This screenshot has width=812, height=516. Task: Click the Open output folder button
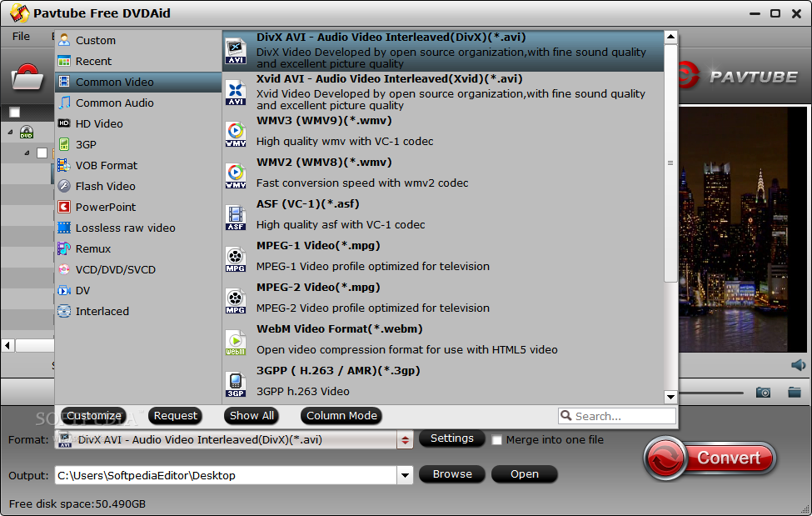point(525,474)
